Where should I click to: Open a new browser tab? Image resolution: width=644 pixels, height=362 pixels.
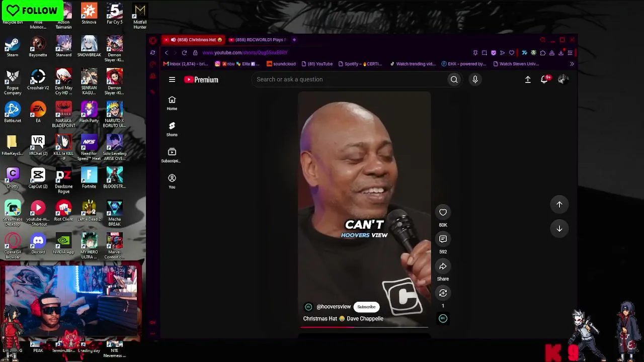(x=294, y=40)
